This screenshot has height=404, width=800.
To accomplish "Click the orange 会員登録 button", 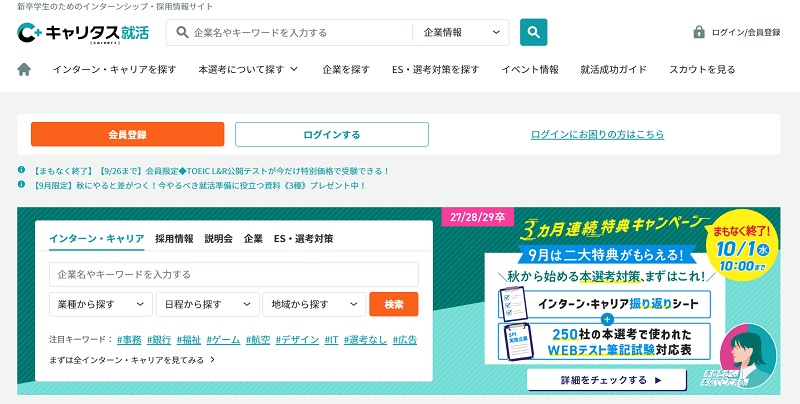I will pos(128,135).
